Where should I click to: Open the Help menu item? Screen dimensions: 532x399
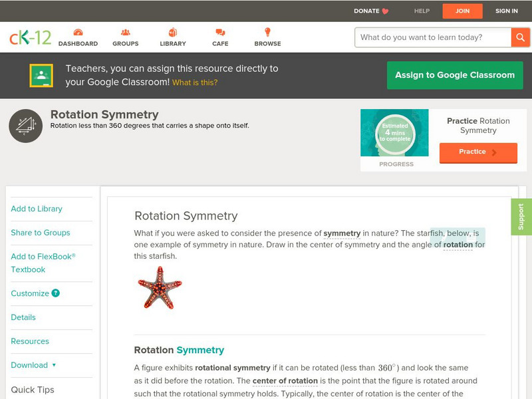point(422,11)
